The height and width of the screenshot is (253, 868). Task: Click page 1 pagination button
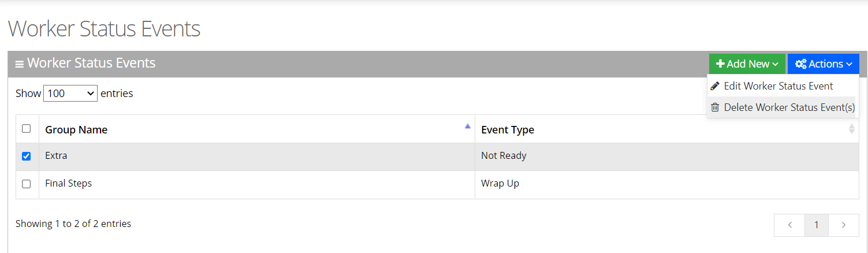tap(817, 225)
